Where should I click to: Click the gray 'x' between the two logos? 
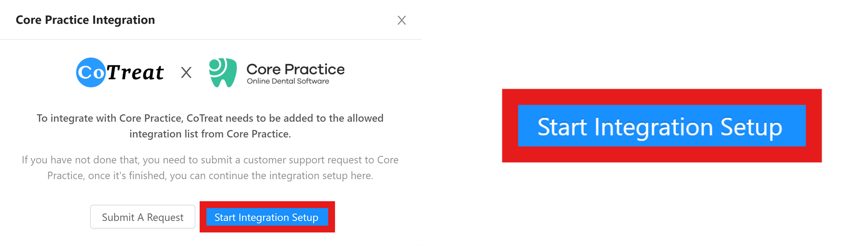(x=186, y=73)
